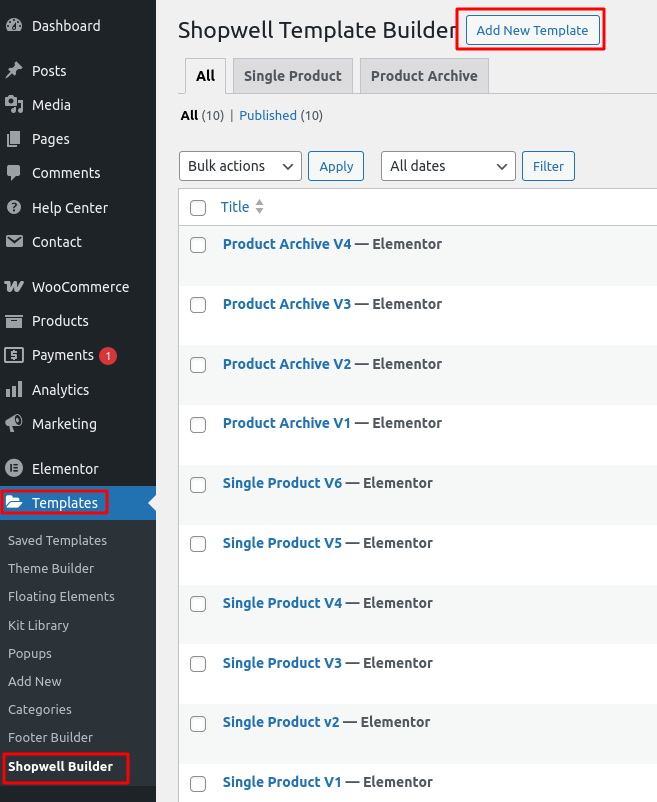The image size is (657, 802).
Task: Click the Title column sort arrows
Action: point(260,207)
